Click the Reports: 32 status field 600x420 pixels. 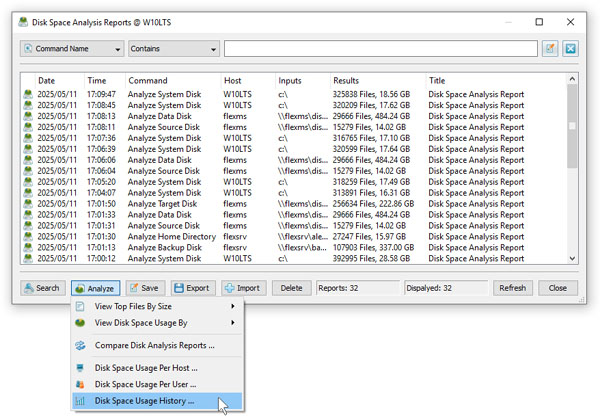pyautogui.click(x=358, y=288)
